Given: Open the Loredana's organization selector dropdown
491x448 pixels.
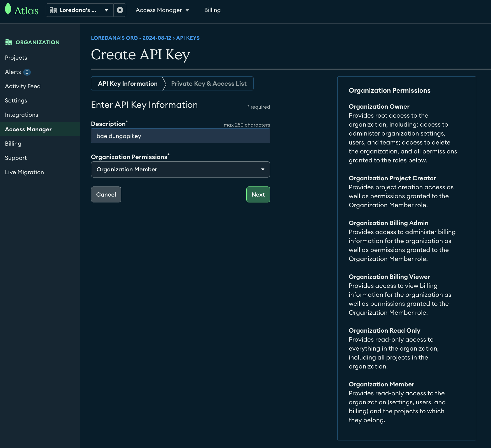Looking at the screenshot, I should 80,10.
